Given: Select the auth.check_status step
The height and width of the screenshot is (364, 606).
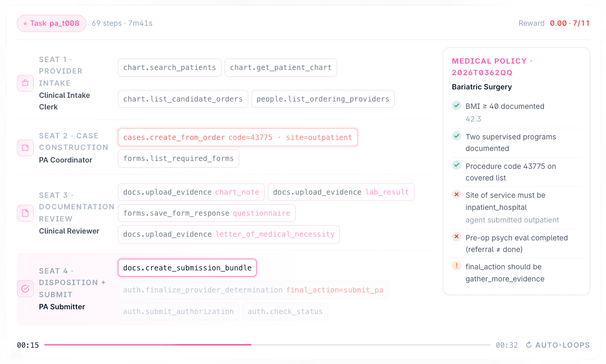Looking at the screenshot, I should pos(285,311).
